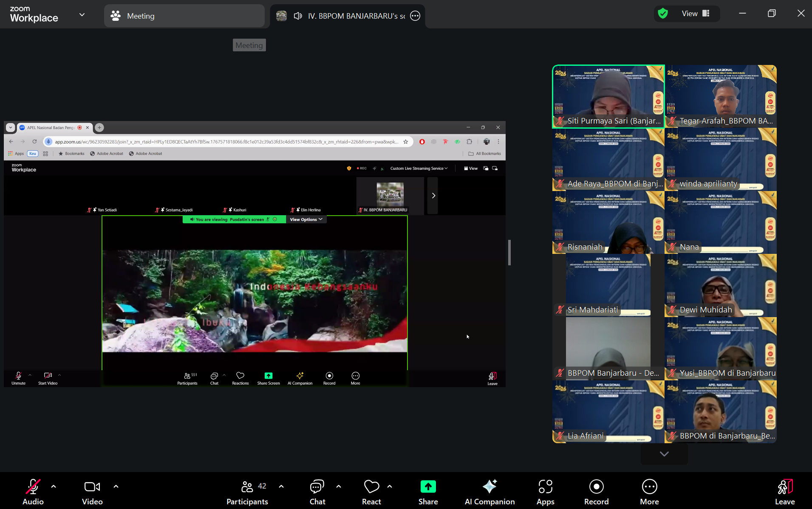Open the Apps panel
This screenshot has width=812, height=509.
pos(545,492)
